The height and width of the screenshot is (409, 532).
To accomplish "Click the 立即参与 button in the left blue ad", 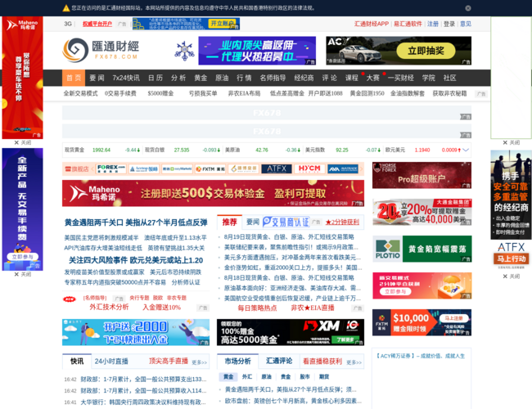I will [22, 257].
